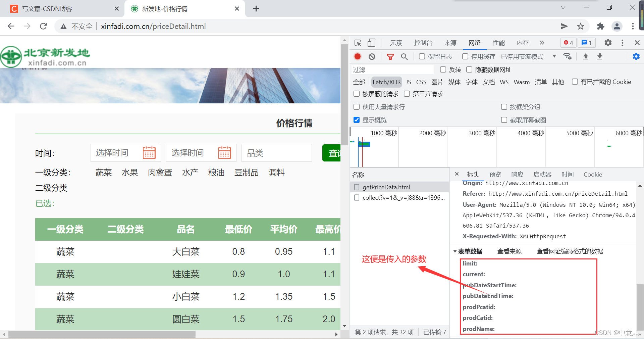The height and width of the screenshot is (339, 644).
Task: Open the 控制台 panel
Action: (x=423, y=43)
